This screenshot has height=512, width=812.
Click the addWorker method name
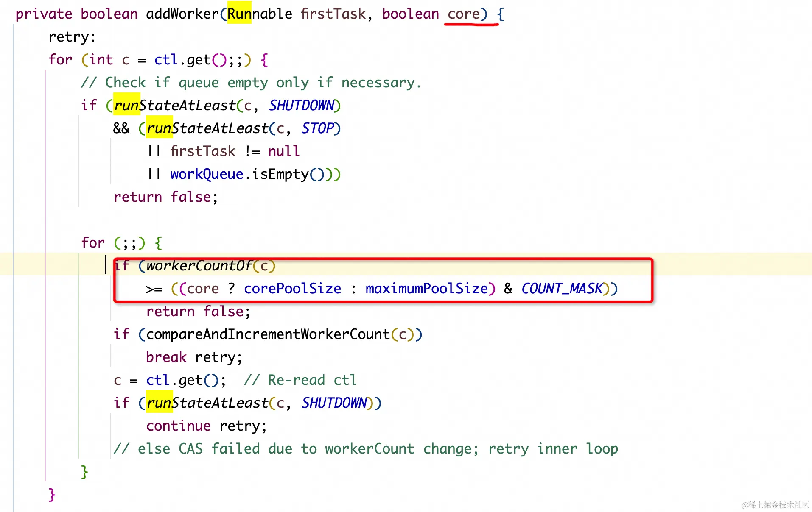coord(182,14)
